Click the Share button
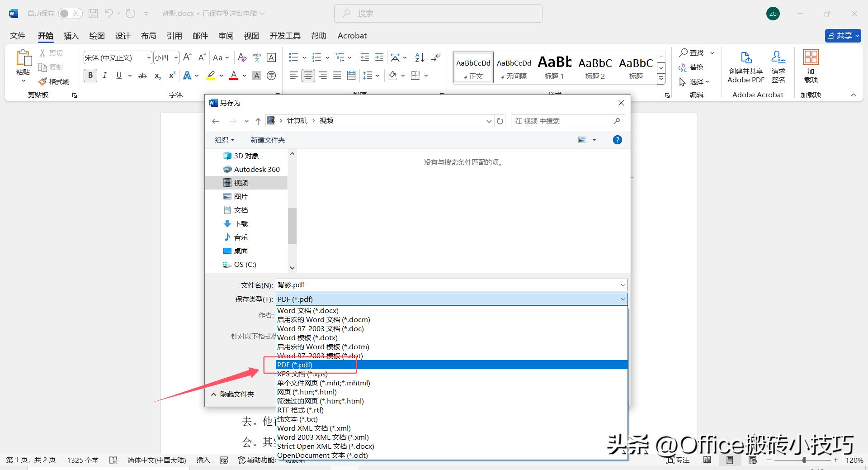The height and width of the screenshot is (470, 868). (x=842, y=36)
